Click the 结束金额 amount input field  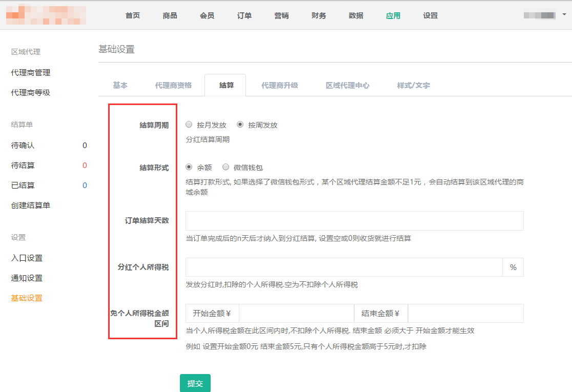[x=465, y=314]
